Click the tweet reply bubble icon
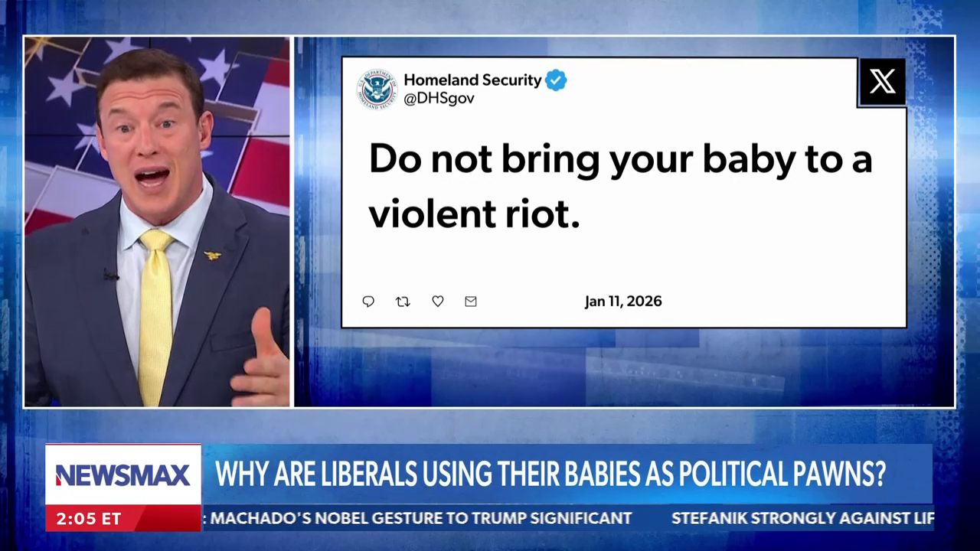Viewport: 980px width, 551px height. coord(368,302)
